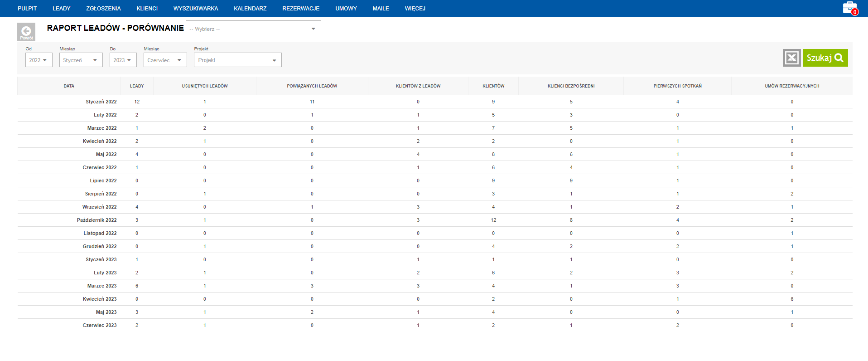The height and width of the screenshot is (361, 868).
Task: Select the Grudzień 2022 row label
Action: coord(100,247)
